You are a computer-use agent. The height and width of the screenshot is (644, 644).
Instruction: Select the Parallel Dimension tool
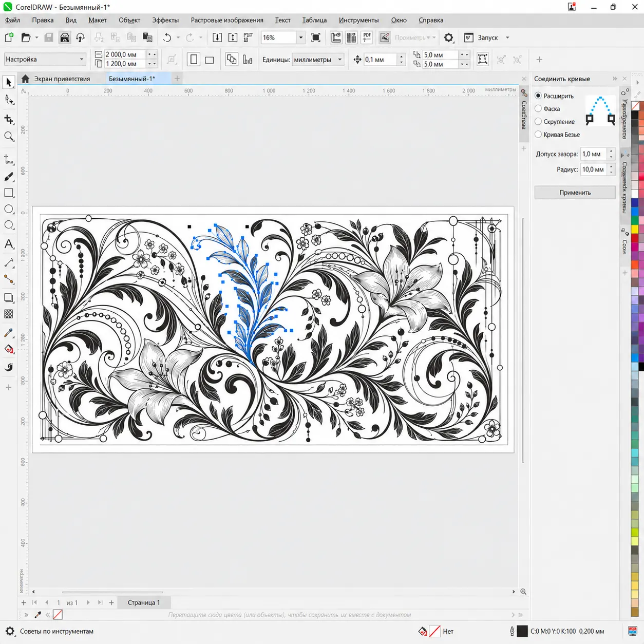pos(9,263)
